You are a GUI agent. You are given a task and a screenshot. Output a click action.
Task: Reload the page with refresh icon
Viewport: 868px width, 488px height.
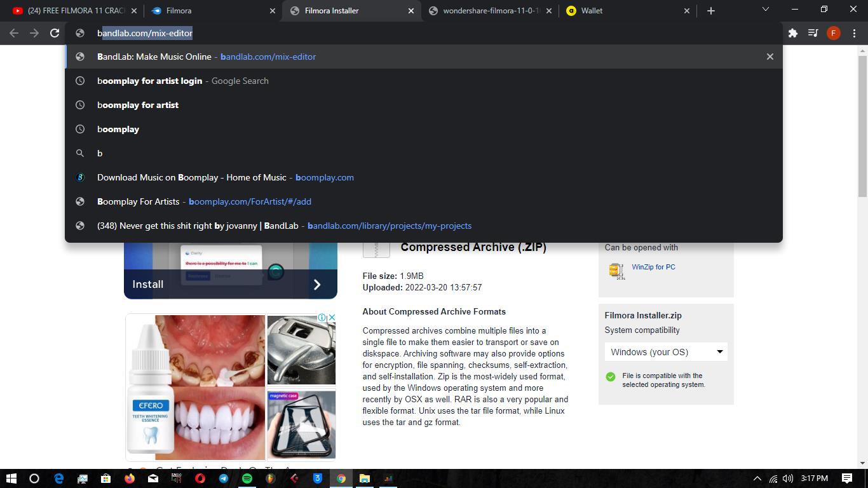pos(55,33)
